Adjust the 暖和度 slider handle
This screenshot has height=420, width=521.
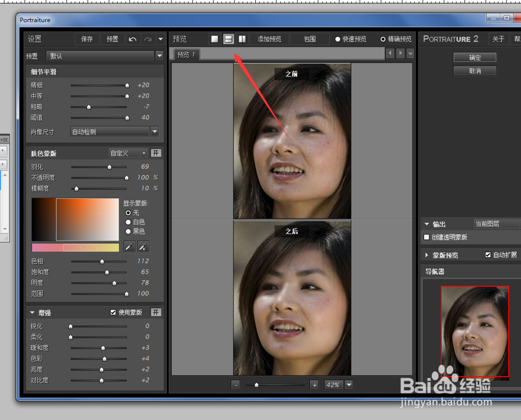click(103, 348)
